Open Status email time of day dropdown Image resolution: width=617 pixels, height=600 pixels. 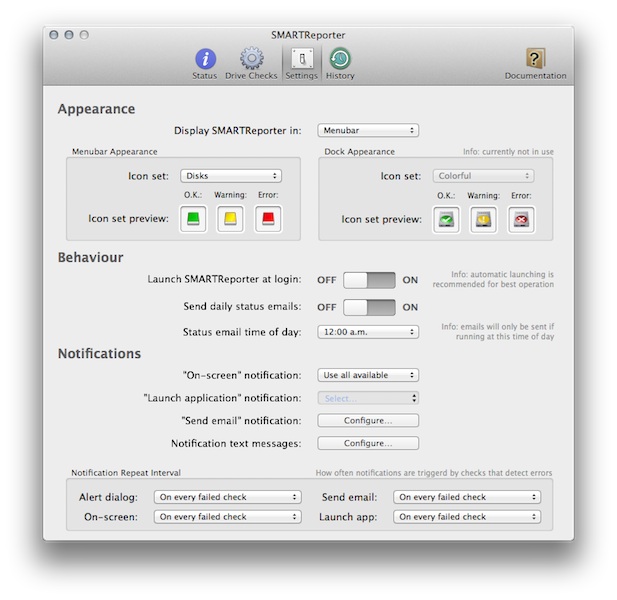coord(368,332)
